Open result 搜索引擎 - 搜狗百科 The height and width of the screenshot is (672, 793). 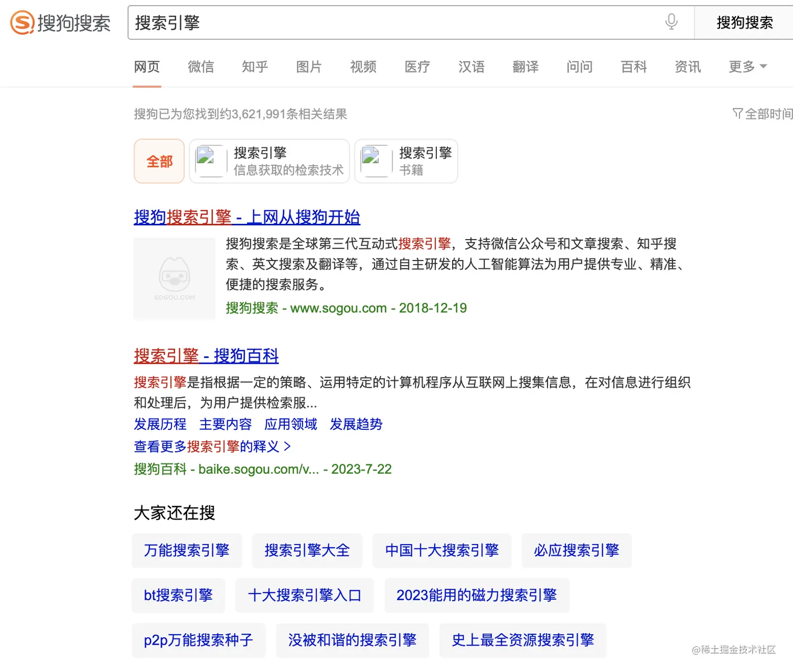pos(206,356)
